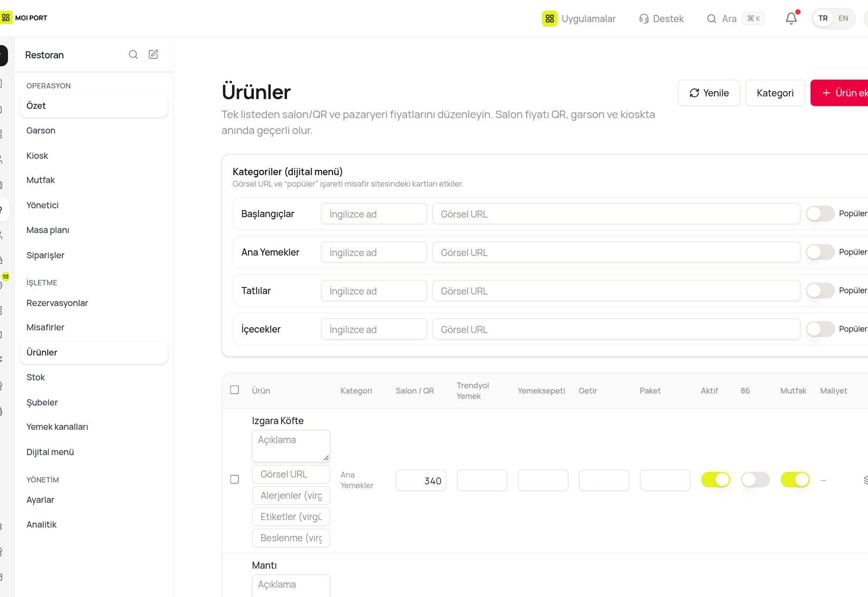Open Garson in the sidebar

pyautogui.click(x=94, y=130)
